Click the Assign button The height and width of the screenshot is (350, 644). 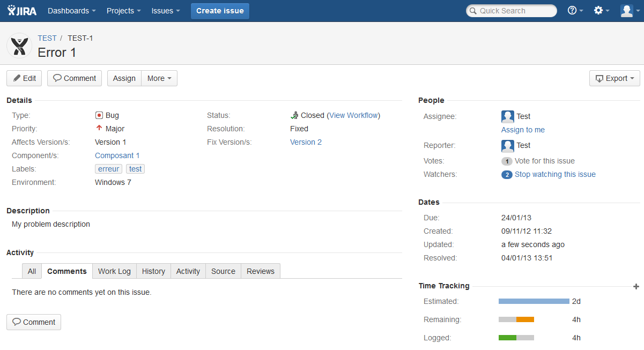pos(124,78)
